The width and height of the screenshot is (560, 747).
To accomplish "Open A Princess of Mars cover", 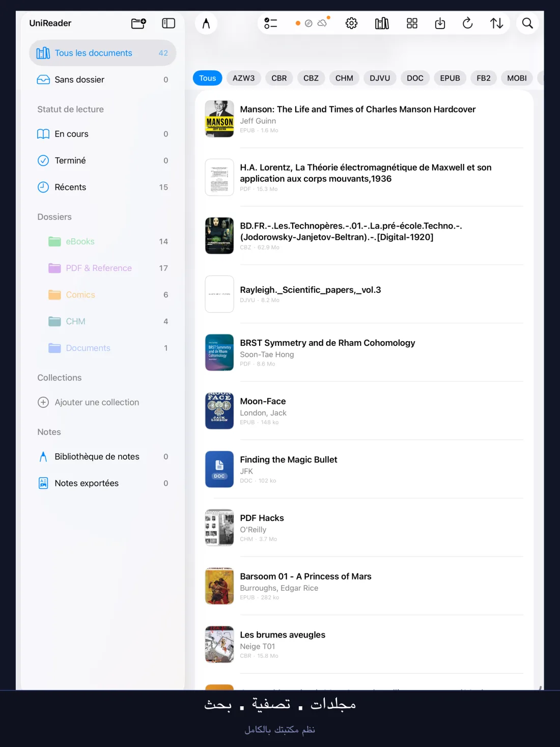I will [219, 586].
